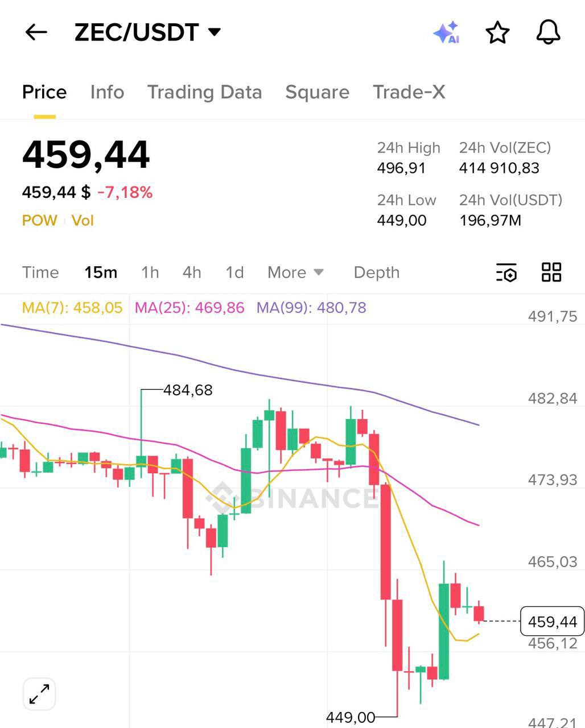Tap the back arrow icon
Screen dimensions: 585x728
(36, 32)
